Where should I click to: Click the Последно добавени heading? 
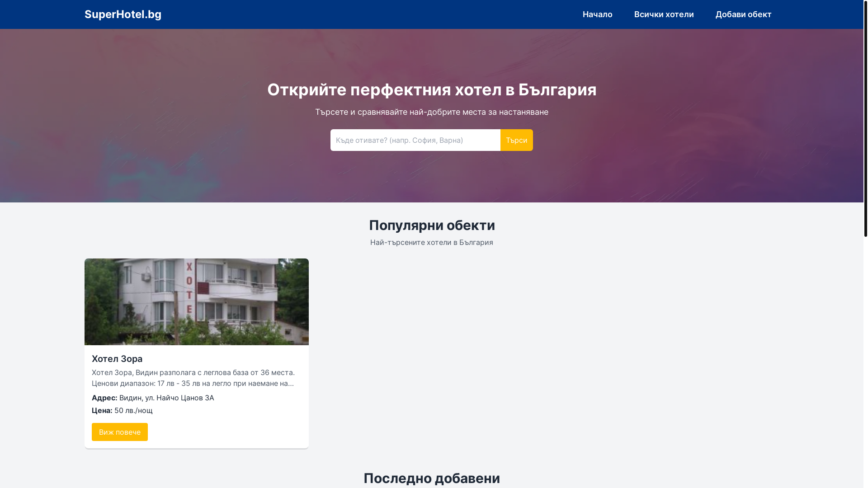click(432, 478)
